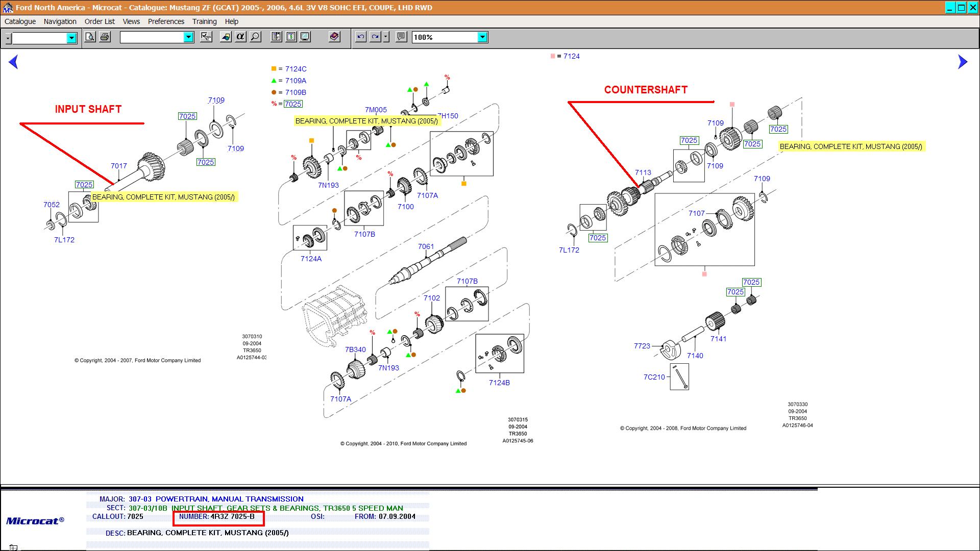
Task: Click the shapes illustration toolbar icon
Action: pos(226,37)
